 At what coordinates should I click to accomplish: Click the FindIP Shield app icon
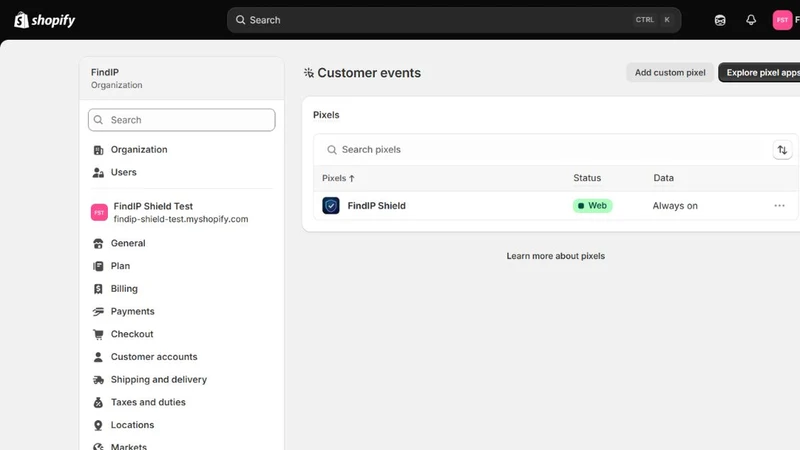[331, 206]
